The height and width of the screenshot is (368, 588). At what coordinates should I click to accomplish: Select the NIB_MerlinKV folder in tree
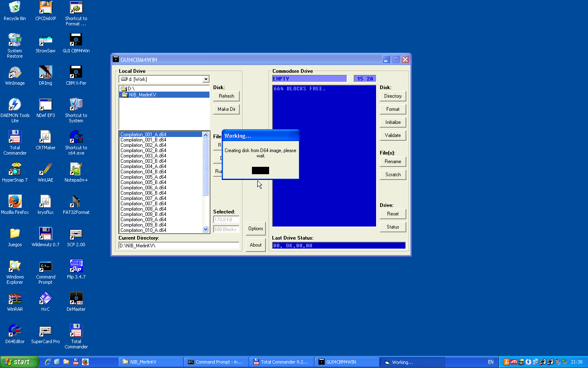point(164,95)
